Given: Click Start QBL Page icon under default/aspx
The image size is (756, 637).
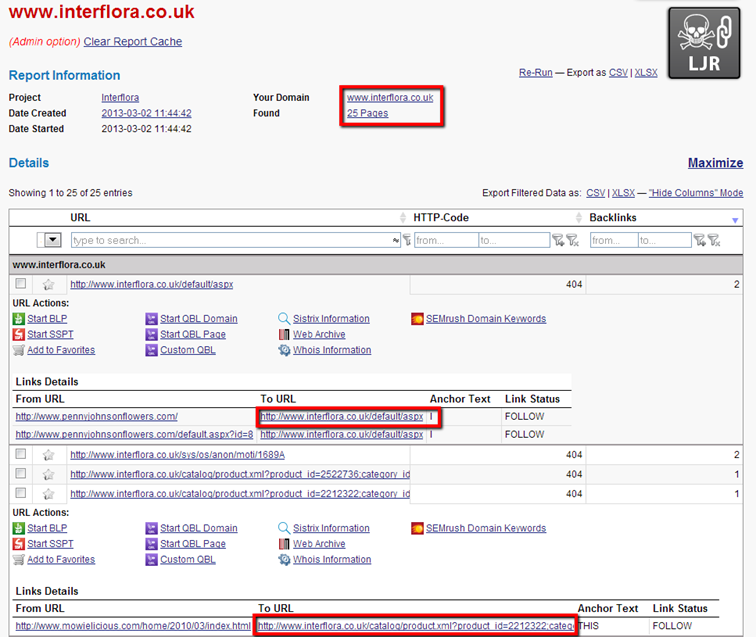Looking at the screenshot, I should [151, 334].
